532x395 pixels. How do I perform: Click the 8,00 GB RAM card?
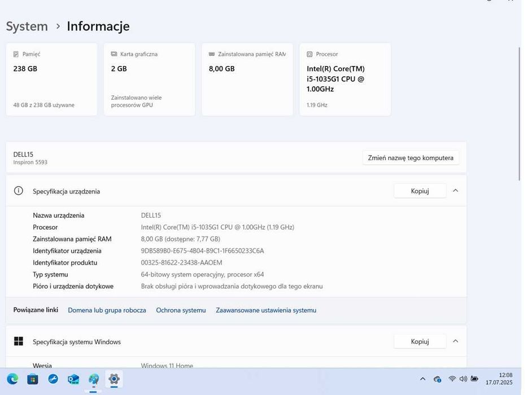point(247,80)
